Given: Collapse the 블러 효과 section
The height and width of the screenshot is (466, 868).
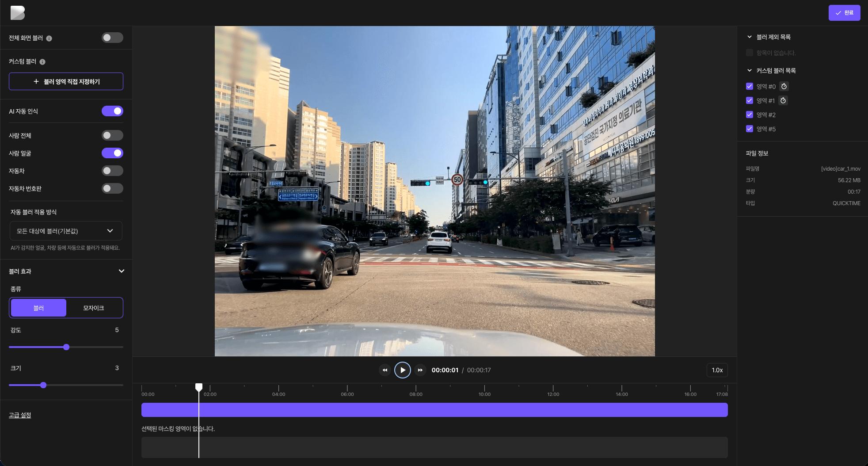Looking at the screenshot, I should (x=122, y=271).
